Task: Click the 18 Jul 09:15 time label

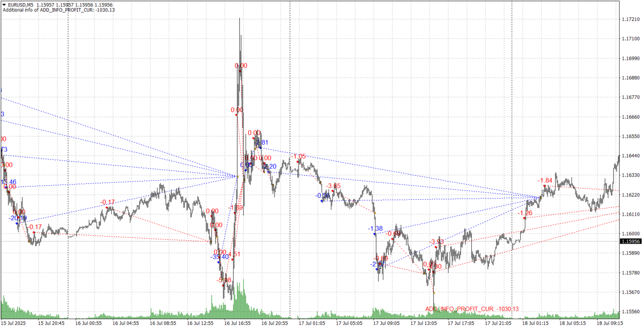Action: 610,323
